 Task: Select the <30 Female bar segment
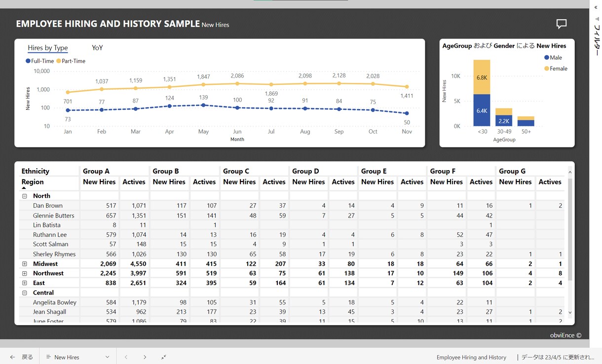482,77
